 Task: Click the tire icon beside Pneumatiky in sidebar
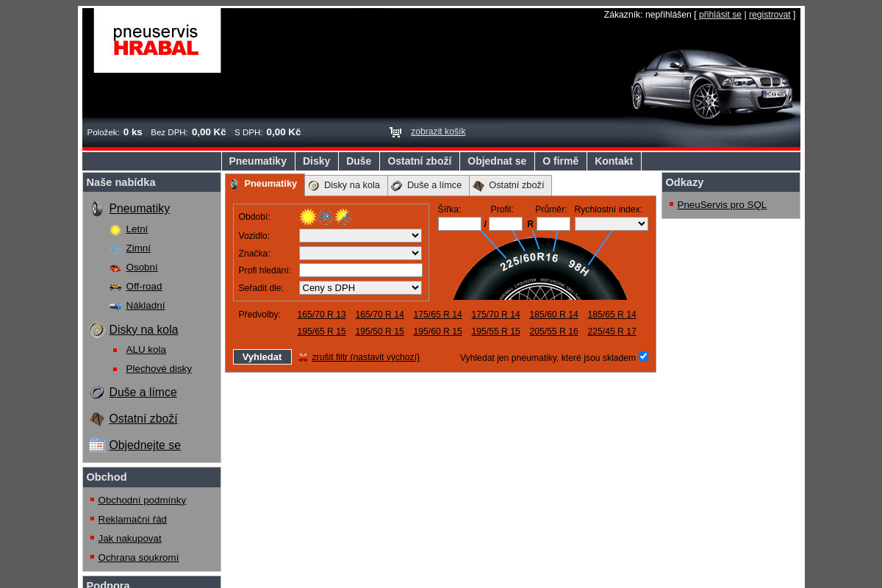(x=97, y=209)
